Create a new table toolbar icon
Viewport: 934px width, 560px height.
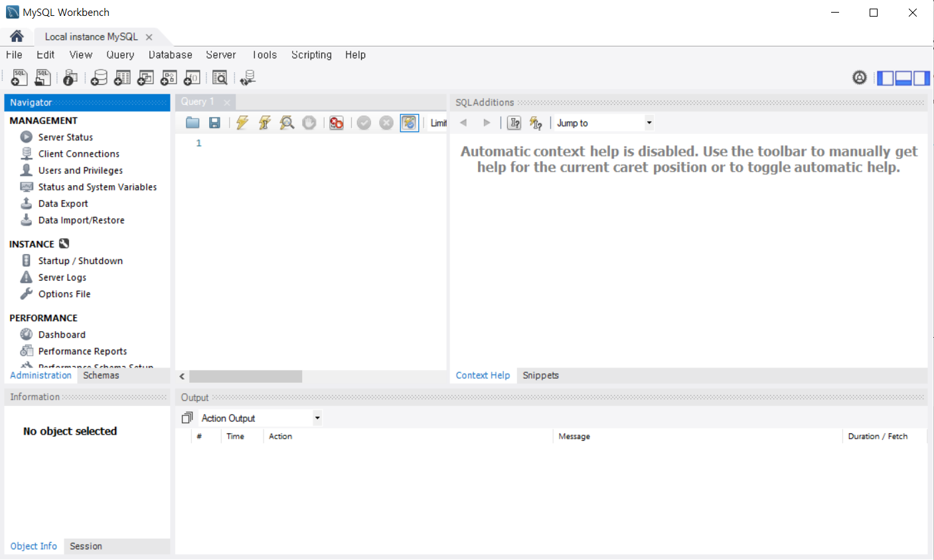click(122, 78)
